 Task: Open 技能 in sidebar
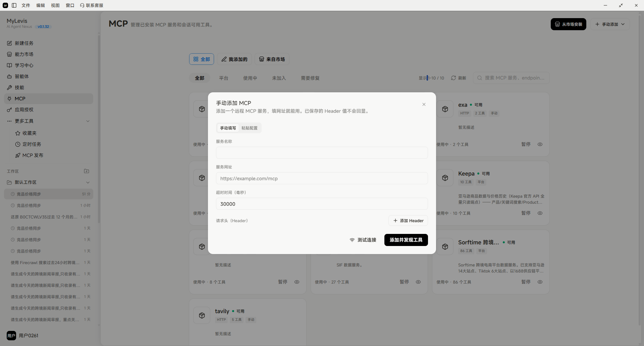49,87
